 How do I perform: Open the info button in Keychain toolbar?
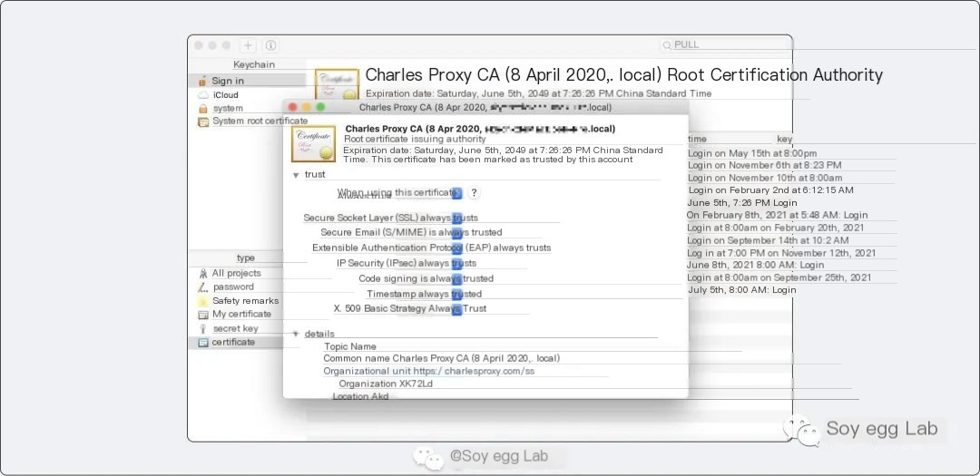[270, 45]
